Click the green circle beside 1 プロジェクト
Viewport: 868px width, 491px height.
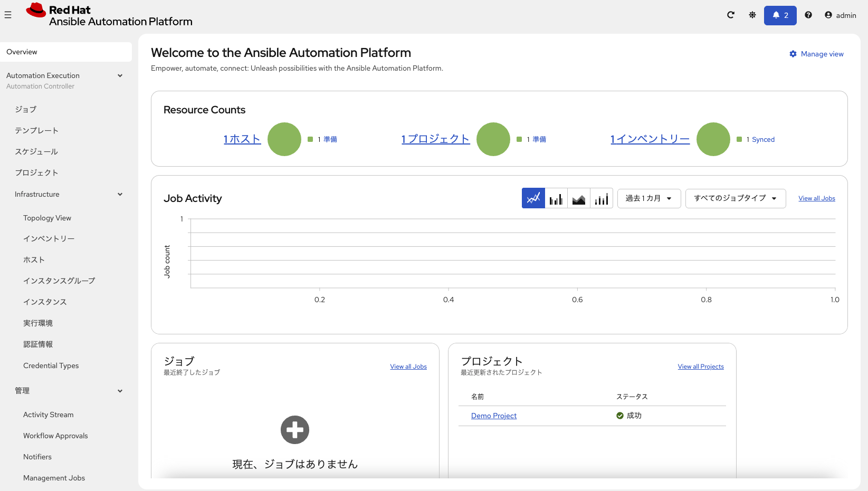(493, 139)
